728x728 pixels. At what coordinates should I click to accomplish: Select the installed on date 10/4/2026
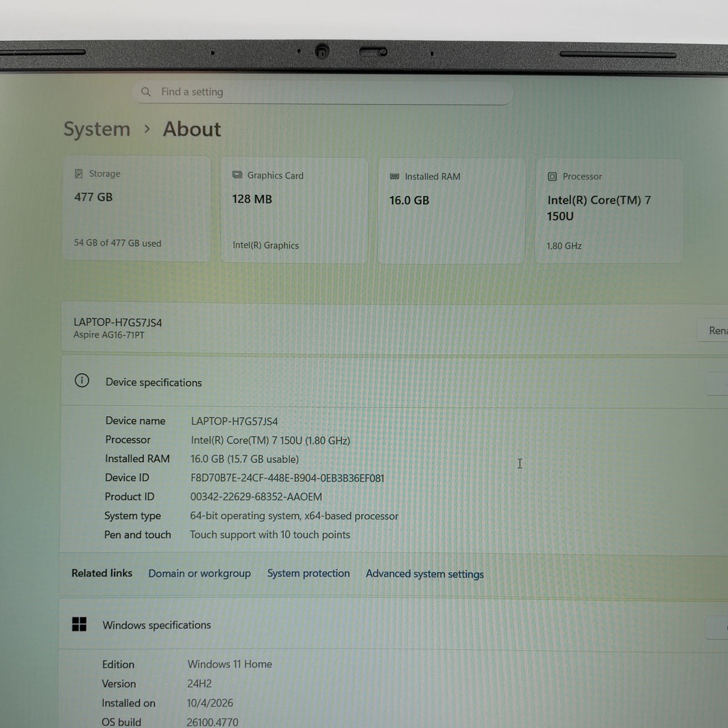(210, 703)
